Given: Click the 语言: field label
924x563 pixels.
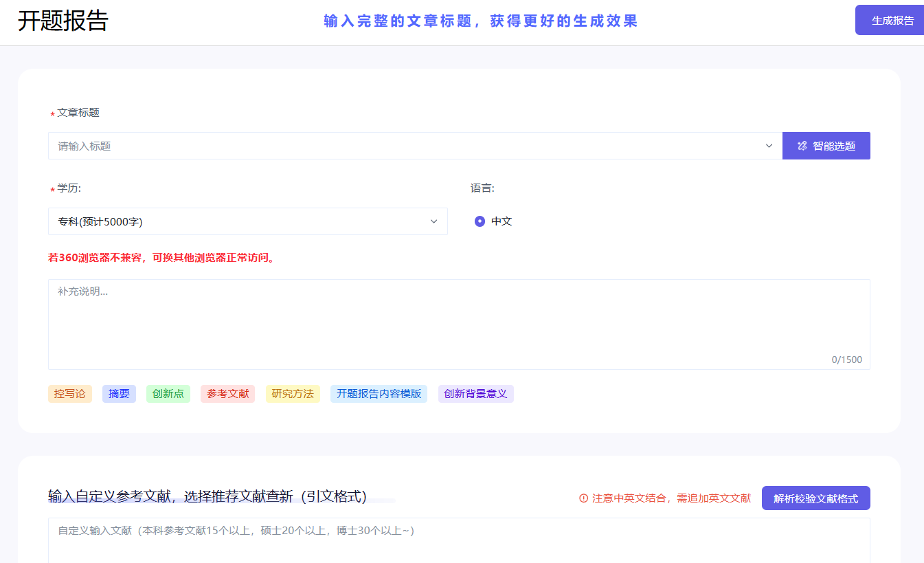Looking at the screenshot, I should pyautogui.click(x=482, y=188).
